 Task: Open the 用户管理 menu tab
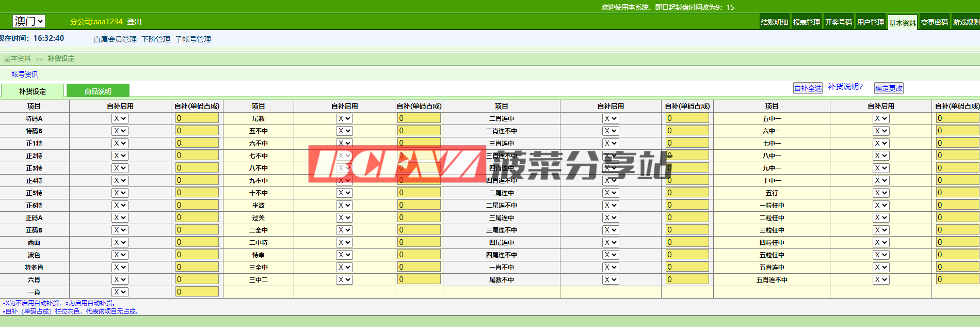point(870,22)
